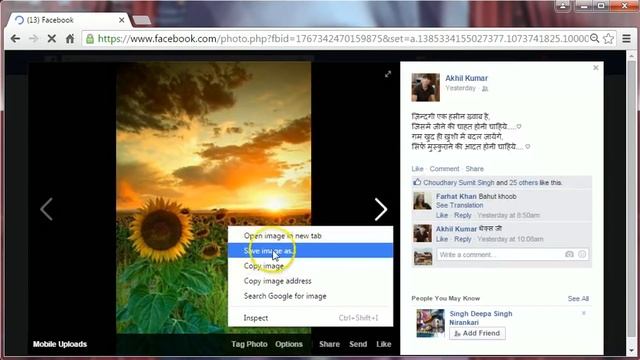Like the post under the Hindi text

pyautogui.click(x=417, y=169)
